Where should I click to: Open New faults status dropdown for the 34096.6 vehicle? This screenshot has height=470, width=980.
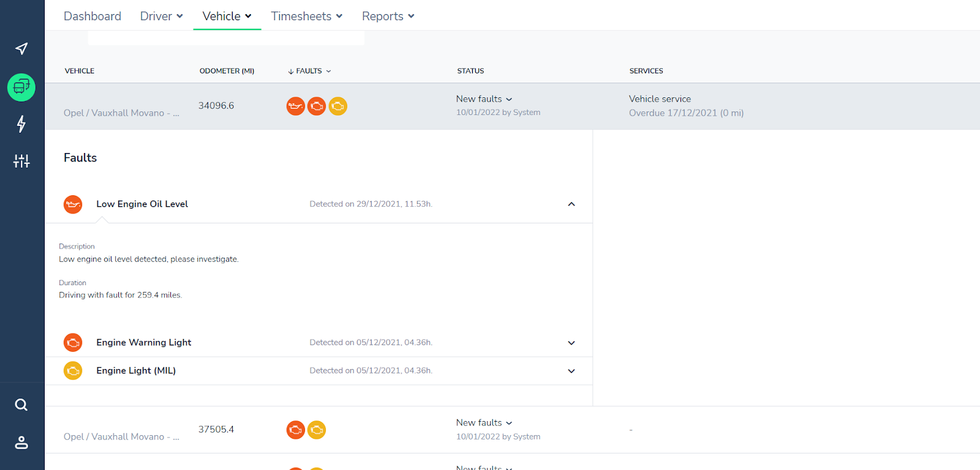tap(484, 99)
